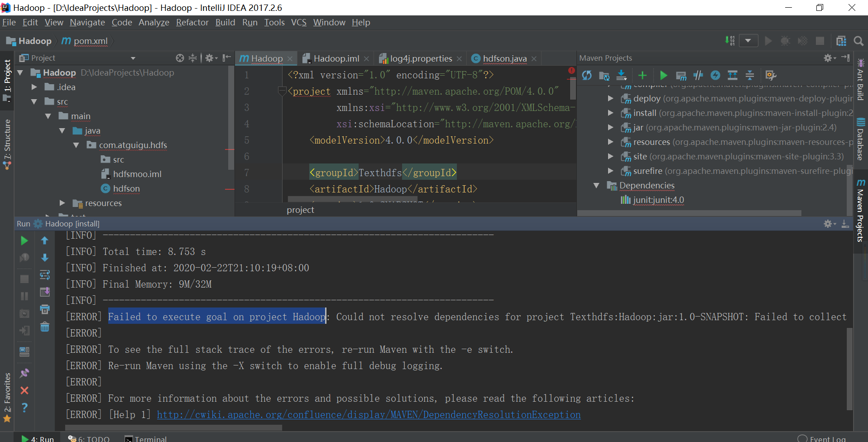Click Make Project build icon in toolbar
Image resolution: width=868 pixels, height=442 pixels.
click(730, 41)
